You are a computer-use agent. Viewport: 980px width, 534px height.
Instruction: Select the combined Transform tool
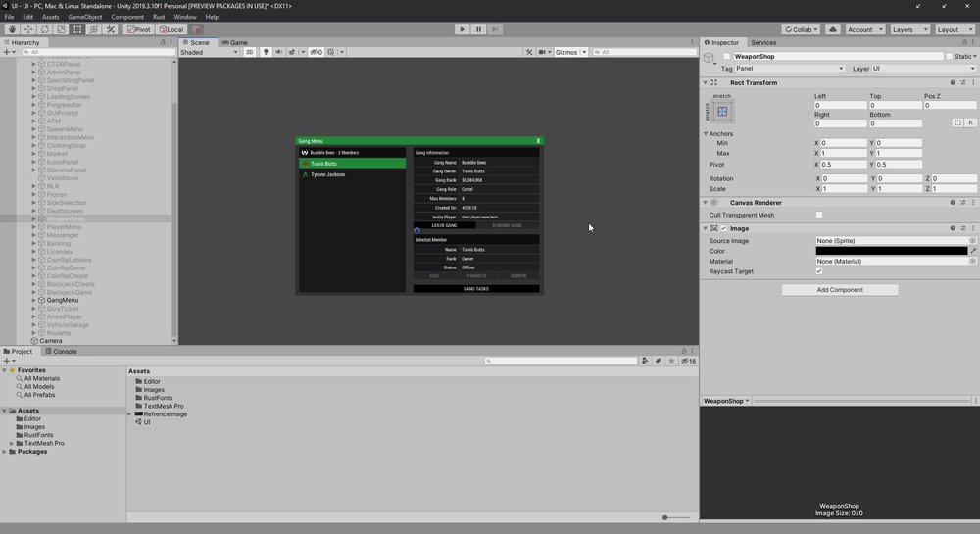(x=94, y=29)
